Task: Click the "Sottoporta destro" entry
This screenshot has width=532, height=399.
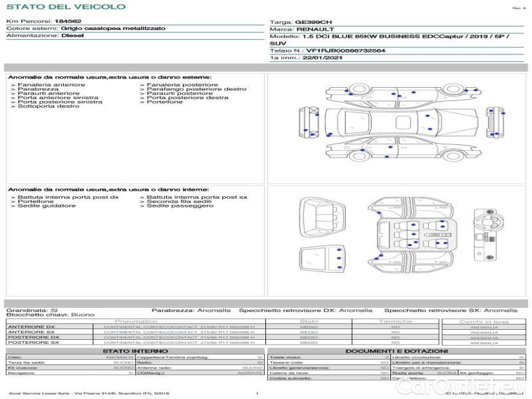Action: point(49,106)
